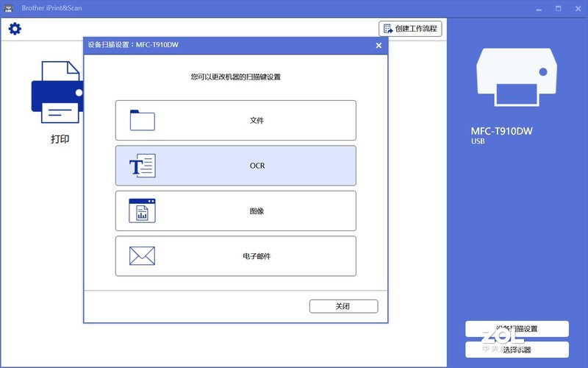Click the USB connection label
The width and height of the screenshot is (588, 368).
tap(478, 141)
